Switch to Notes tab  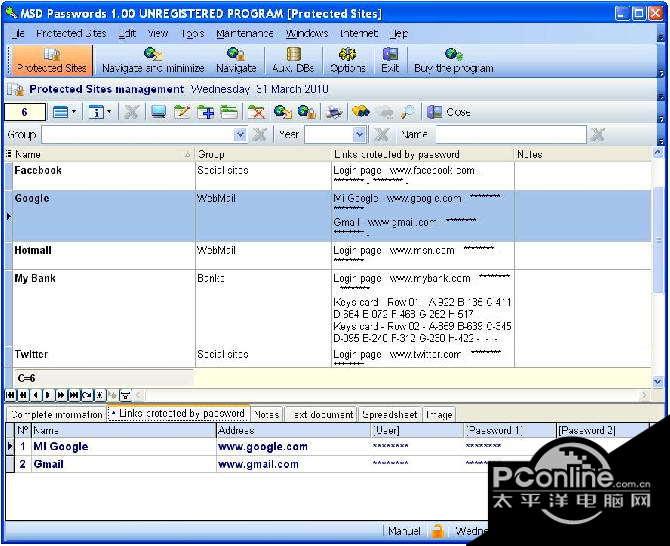[x=266, y=414]
